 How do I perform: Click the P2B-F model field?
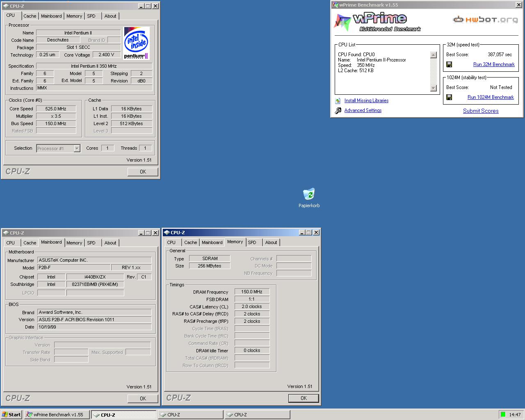pyautogui.click(x=74, y=267)
